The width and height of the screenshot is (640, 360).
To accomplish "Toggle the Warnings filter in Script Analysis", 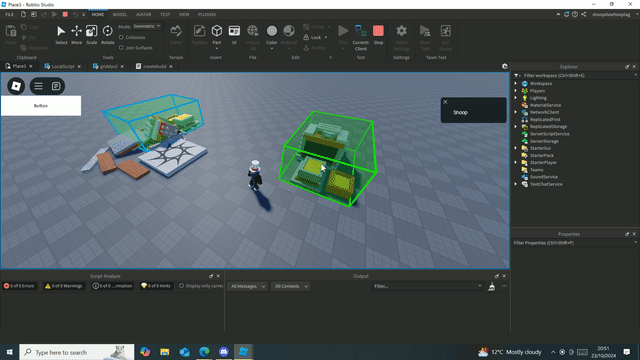I will [64, 286].
